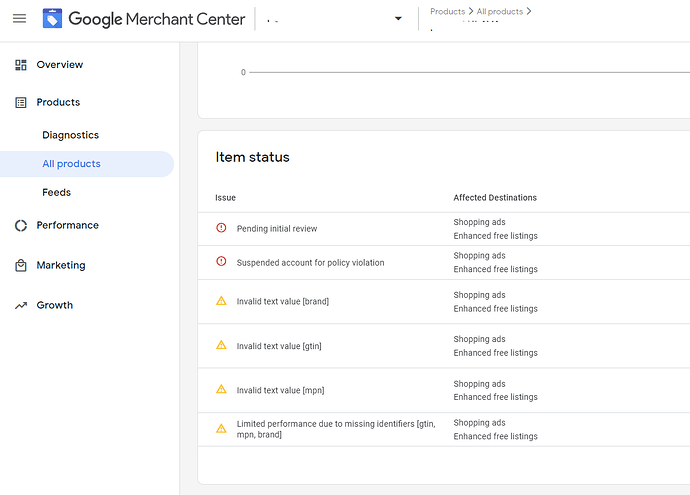690x495 pixels.
Task: Click Enhanced free listings in Invalid [mpn] row
Action: coord(495,397)
